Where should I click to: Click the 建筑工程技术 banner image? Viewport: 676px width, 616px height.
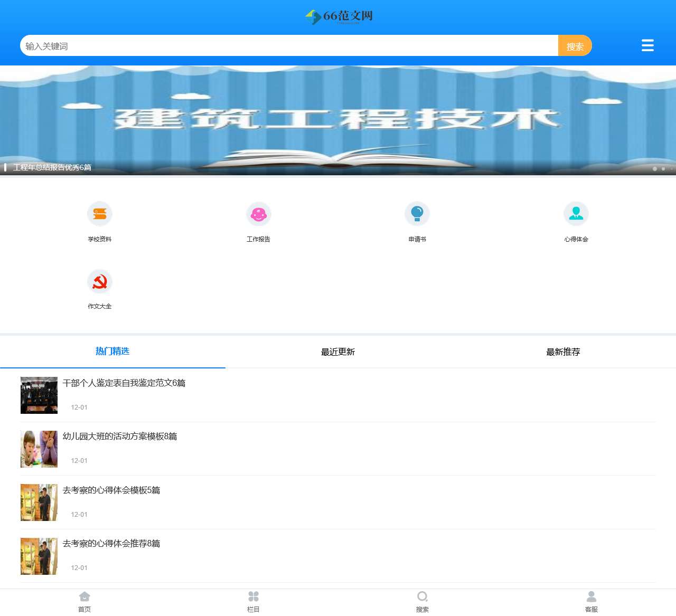tap(338, 120)
